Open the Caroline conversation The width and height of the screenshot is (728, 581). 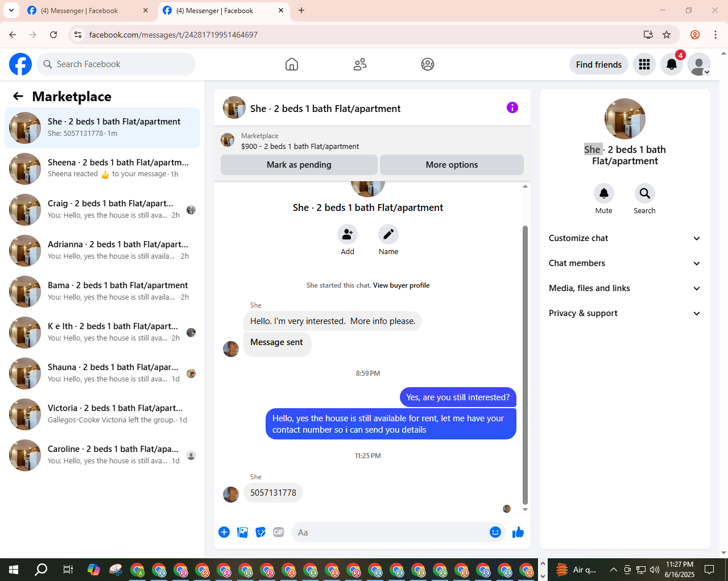[102, 455]
